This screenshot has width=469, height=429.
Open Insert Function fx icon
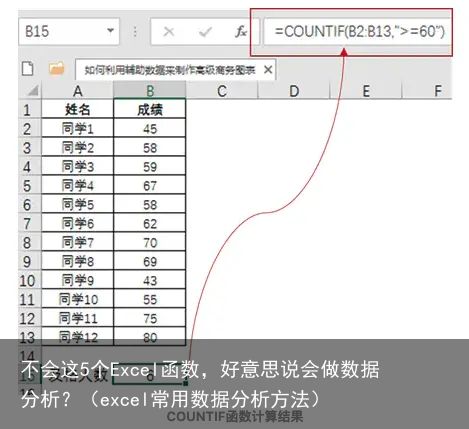point(240,32)
